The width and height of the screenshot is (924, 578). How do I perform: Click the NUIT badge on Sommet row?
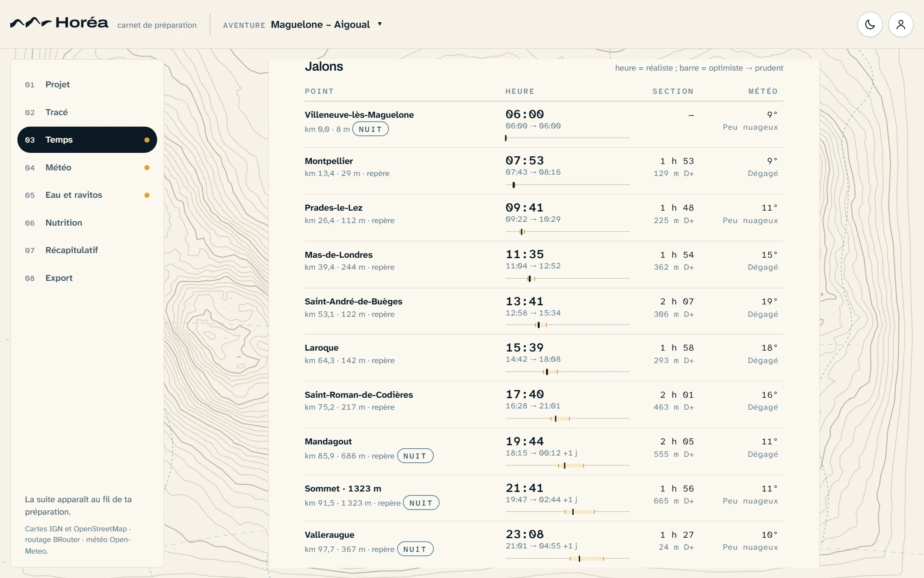[x=421, y=503]
